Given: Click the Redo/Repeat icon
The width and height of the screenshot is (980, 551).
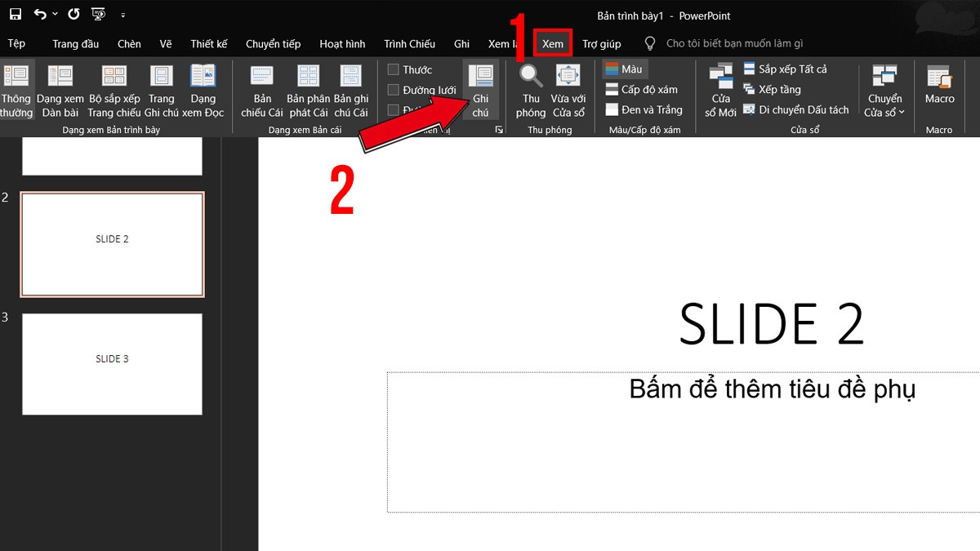Looking at the screenshot, I should [73, 15].
